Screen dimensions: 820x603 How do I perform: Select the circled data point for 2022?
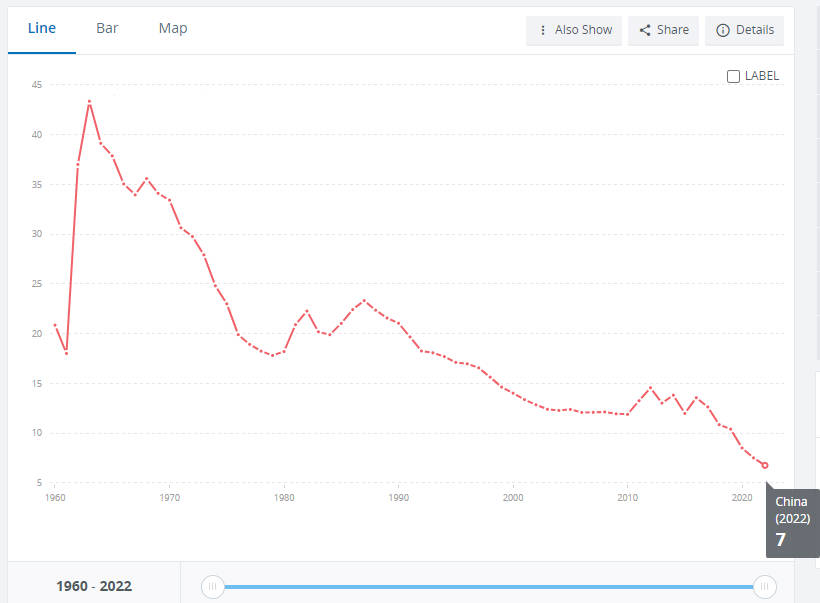(767, 466)
